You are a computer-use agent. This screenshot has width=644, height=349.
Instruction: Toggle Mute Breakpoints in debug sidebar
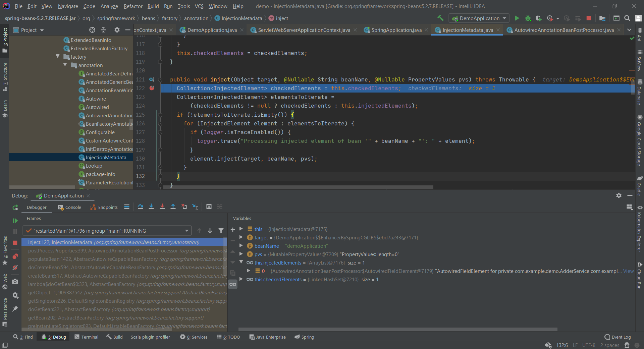point(15,268)
